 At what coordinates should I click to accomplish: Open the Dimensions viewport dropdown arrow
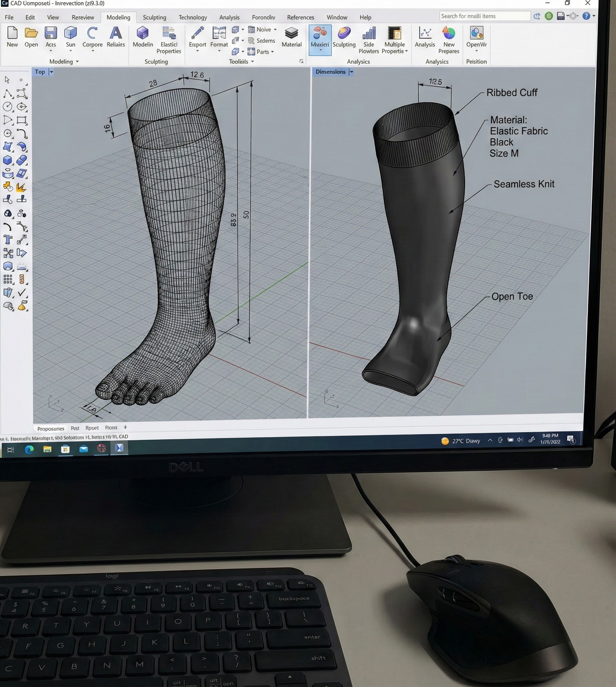351,72
